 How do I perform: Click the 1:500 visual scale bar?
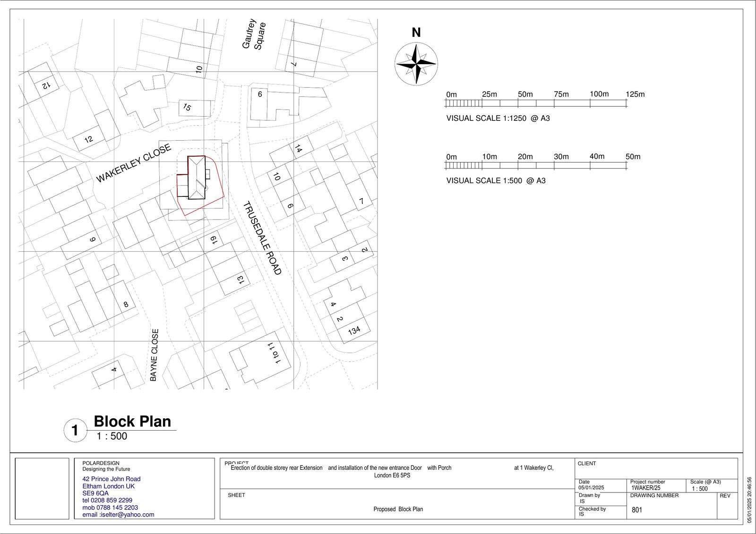point(536,165)
